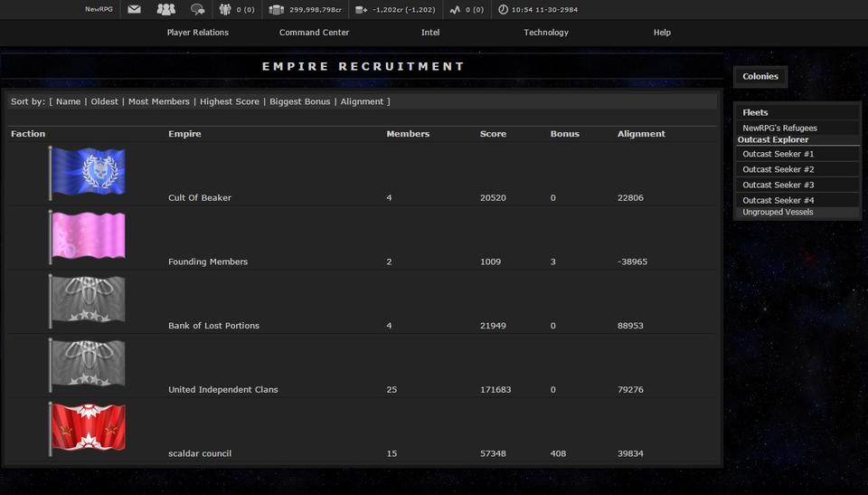
Task: Open the mail envelope icon
Action: coord(134,10)
